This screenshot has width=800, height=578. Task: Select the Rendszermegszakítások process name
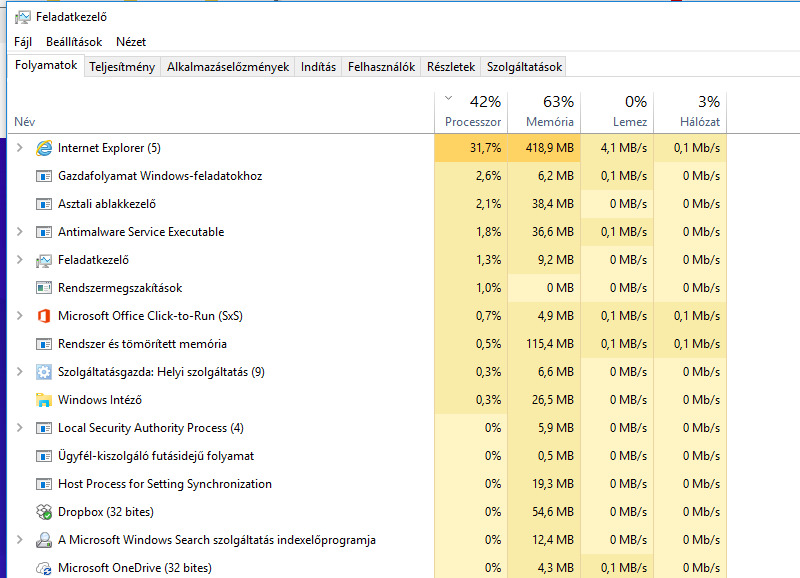(120, 288)
